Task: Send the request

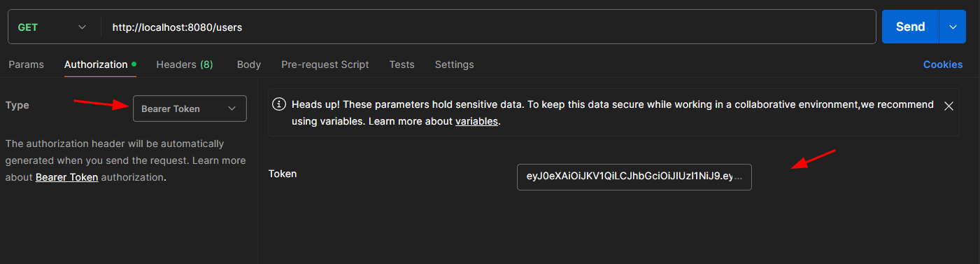Action: click(911, 27)
